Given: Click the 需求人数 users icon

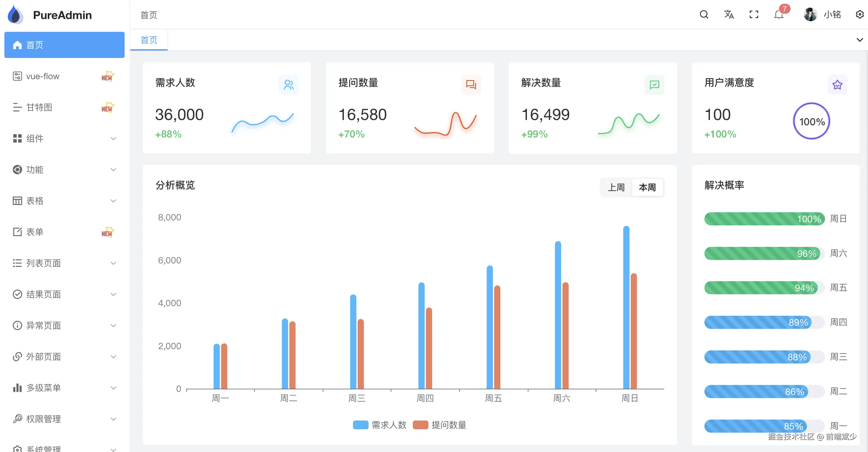Looking at the screenshot, I should pyautogui.click(x=289, y=84).
